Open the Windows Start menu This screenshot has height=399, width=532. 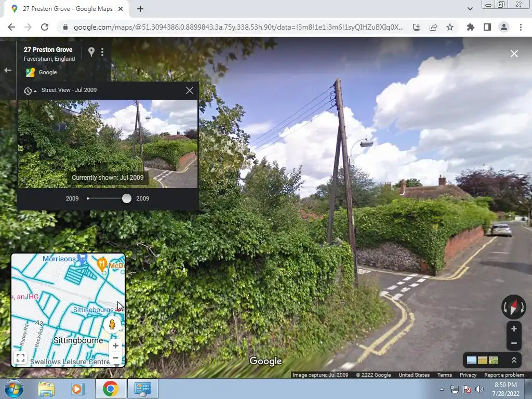pos(14,389)
